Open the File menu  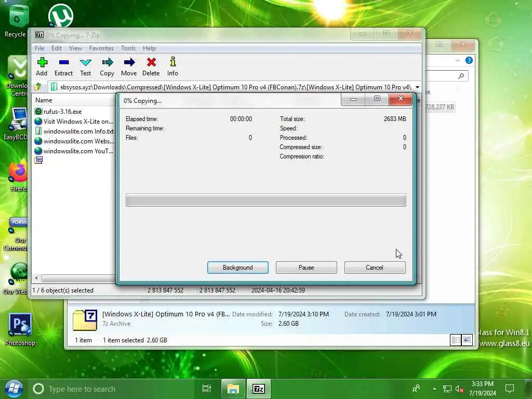[39, 48]
